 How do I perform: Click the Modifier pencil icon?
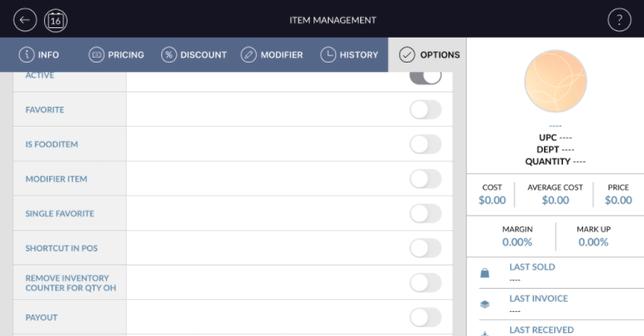pyautogui.click(x=249, y=55)
